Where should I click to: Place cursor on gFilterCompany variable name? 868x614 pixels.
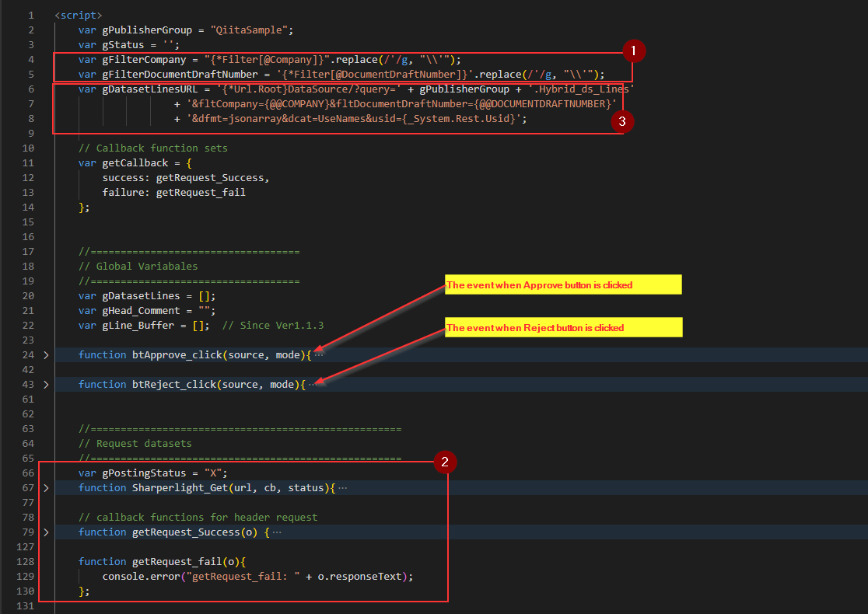[x=144, y=60]
